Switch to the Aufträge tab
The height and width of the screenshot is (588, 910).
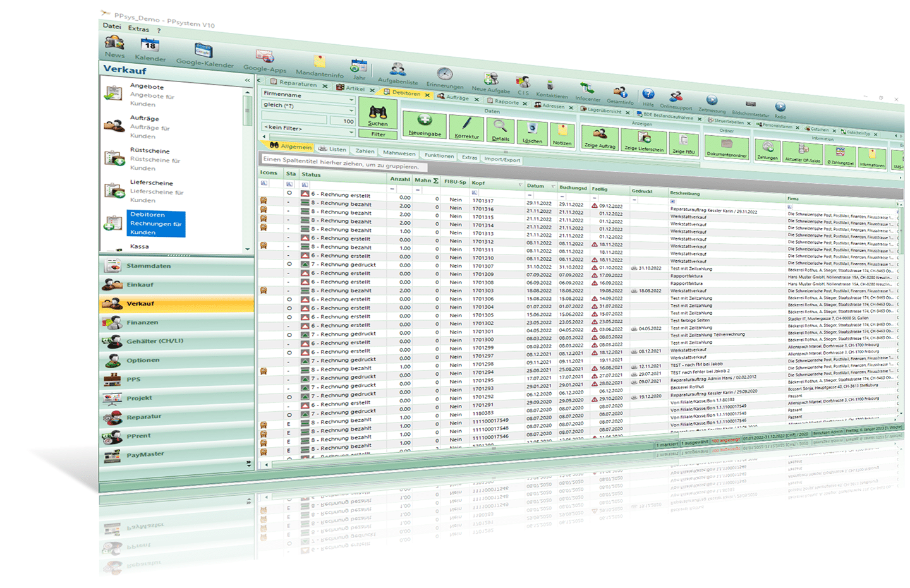point(458,97)
